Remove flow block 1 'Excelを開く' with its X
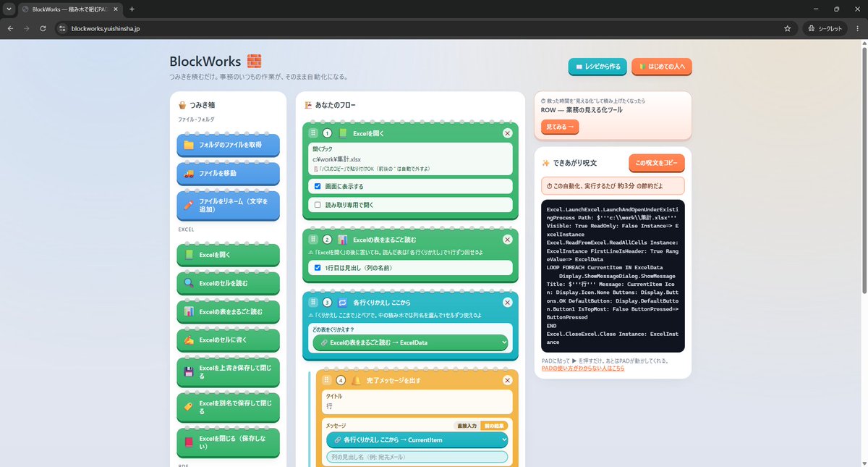This screenshot has width=868, height=467. coord(507,133)
